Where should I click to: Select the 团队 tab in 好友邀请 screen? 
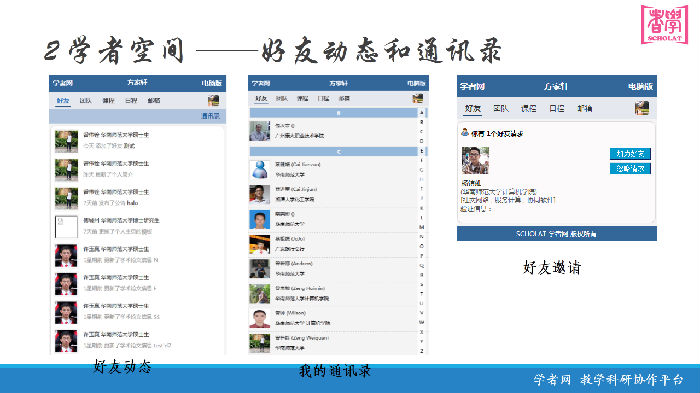point(501,109)
